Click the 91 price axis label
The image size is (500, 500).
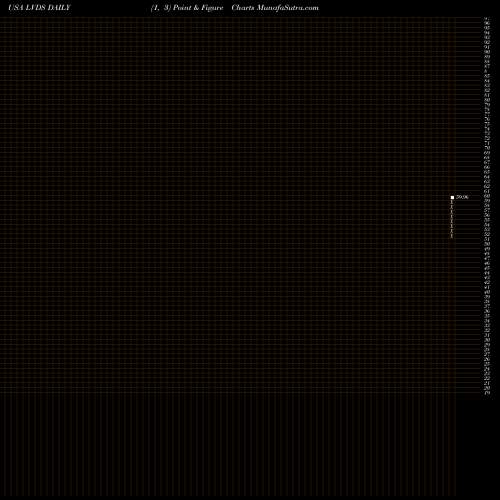(x=487, y=47)
